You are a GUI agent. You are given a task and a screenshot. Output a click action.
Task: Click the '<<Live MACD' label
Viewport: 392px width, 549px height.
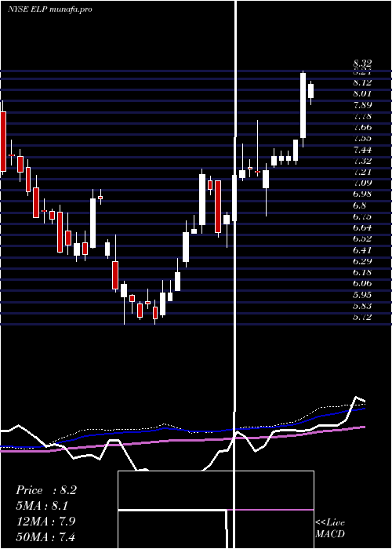[330, 528]
